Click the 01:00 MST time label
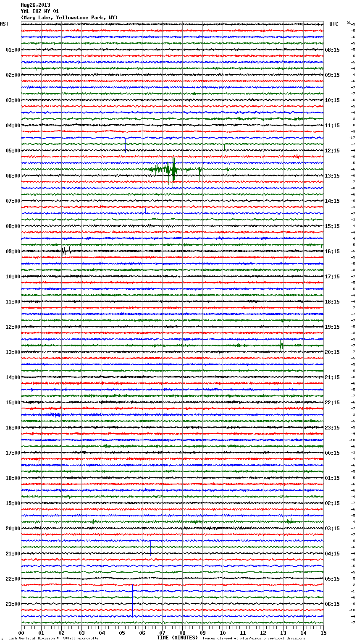Image resolution: width=357 pixels, height=644 pixels. tap(13, 50)
